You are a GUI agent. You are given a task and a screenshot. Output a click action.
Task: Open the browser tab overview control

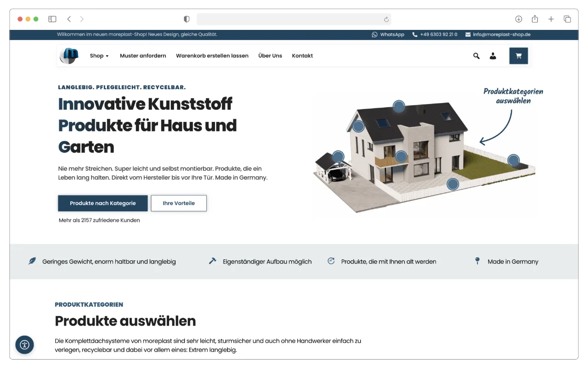pos(567,19)
